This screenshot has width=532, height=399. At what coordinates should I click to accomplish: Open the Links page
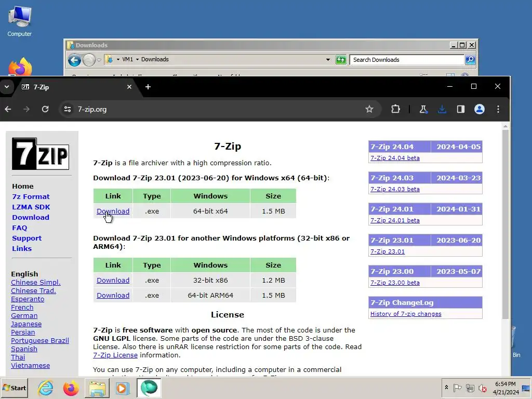(22, 248)
